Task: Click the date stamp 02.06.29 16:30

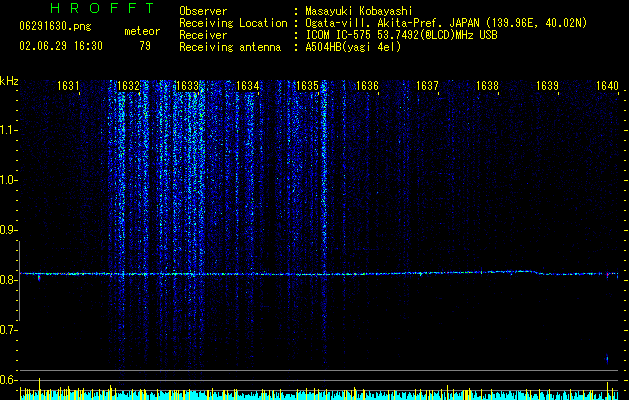Action: 61,46
